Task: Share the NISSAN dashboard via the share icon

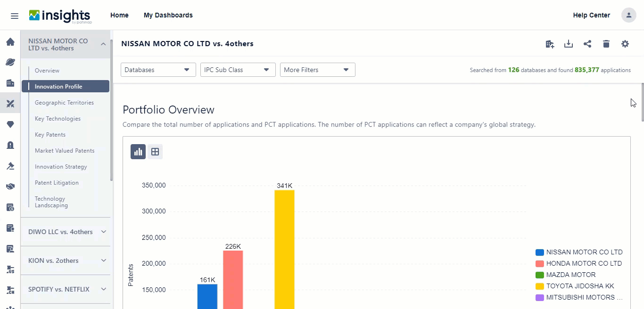Action: coord(587,43)
